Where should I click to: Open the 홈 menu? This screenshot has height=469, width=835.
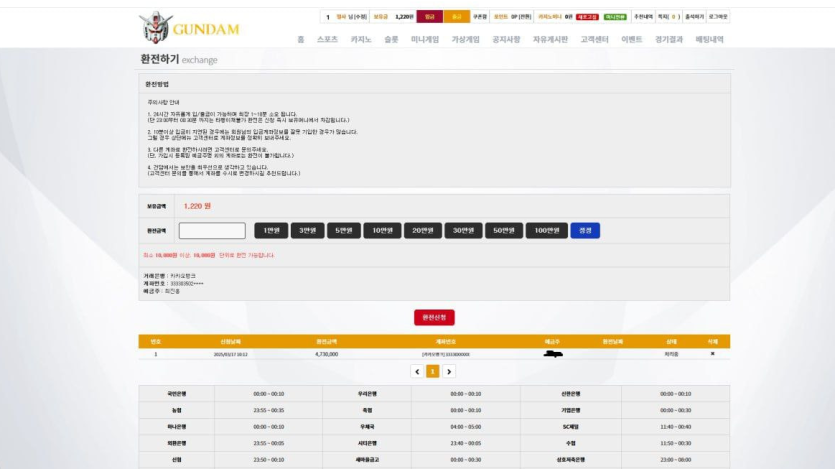301,39
